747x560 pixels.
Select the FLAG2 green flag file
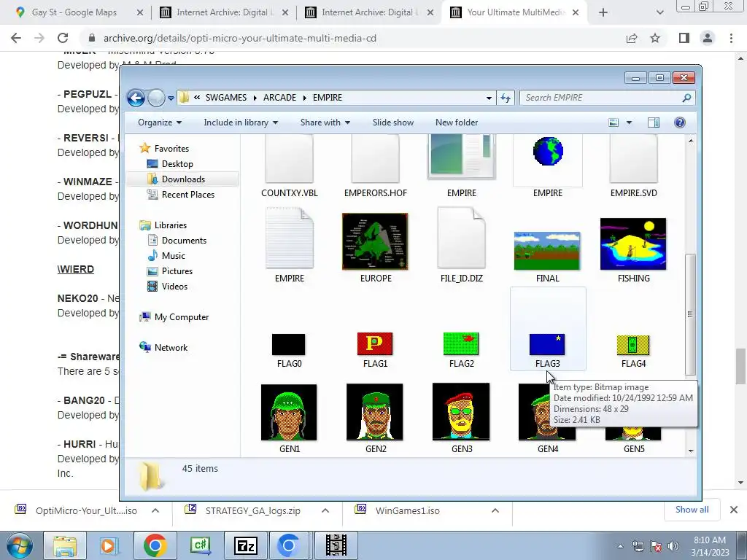461,344
